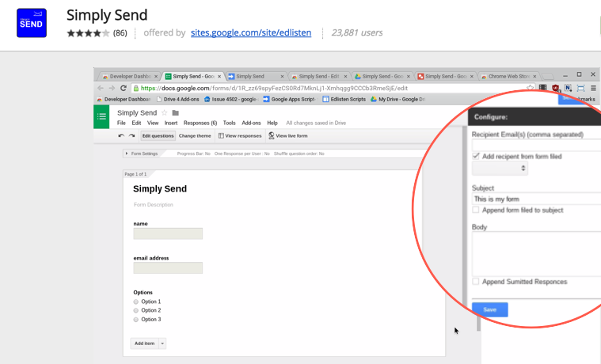Click the browser forward arrow

(112, 88)
